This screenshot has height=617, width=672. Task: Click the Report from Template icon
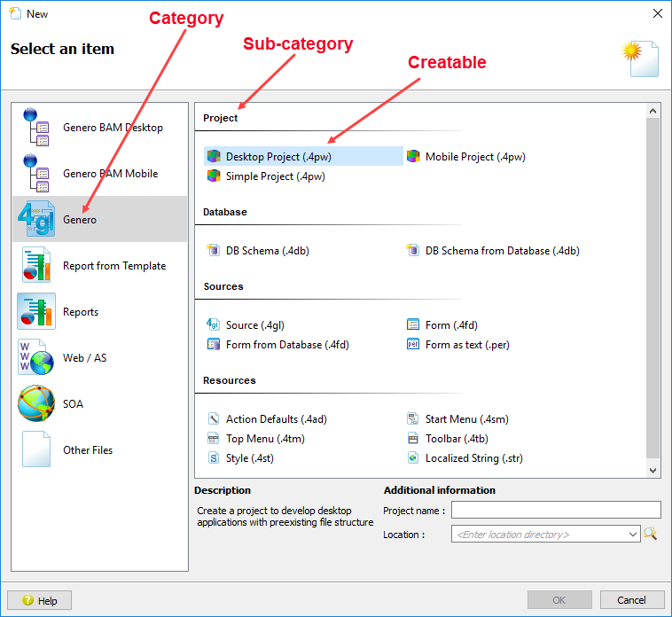[36, 266]
